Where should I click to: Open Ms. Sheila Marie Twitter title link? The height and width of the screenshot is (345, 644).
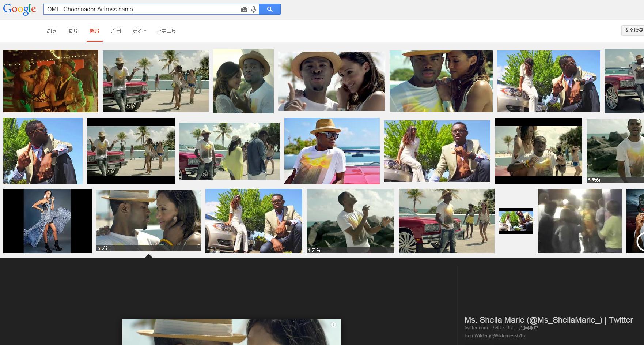(x=548, y=320)
